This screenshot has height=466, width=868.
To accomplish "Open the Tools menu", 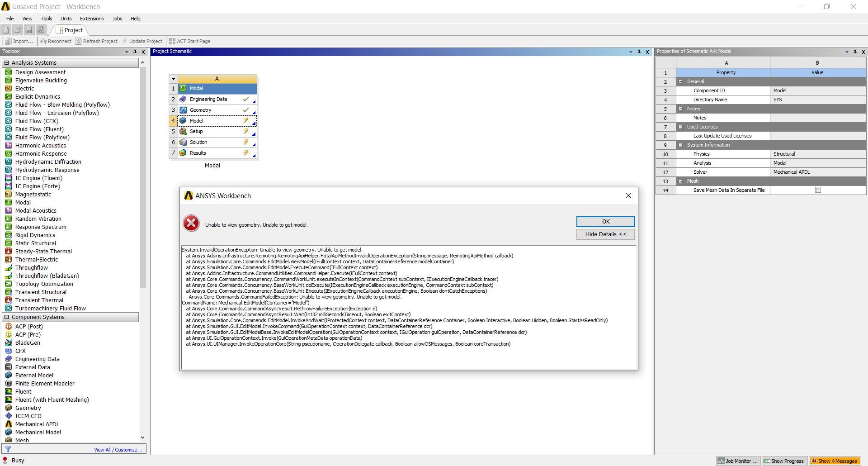I will pyautogui.click(x=47, y=19).
